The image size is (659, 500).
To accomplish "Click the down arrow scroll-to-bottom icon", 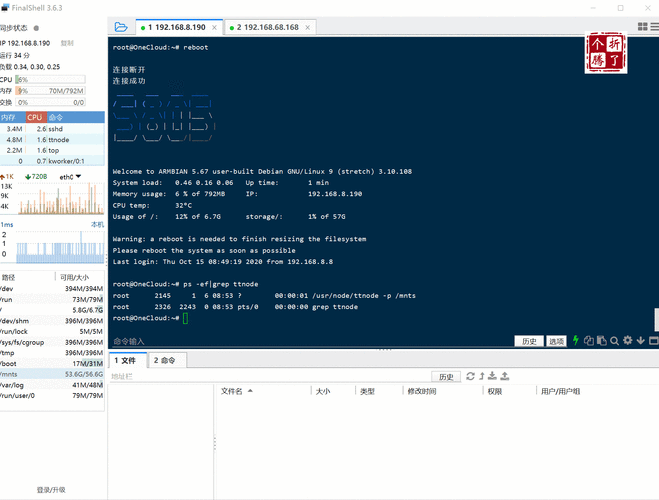I will [x=641, y=340].
